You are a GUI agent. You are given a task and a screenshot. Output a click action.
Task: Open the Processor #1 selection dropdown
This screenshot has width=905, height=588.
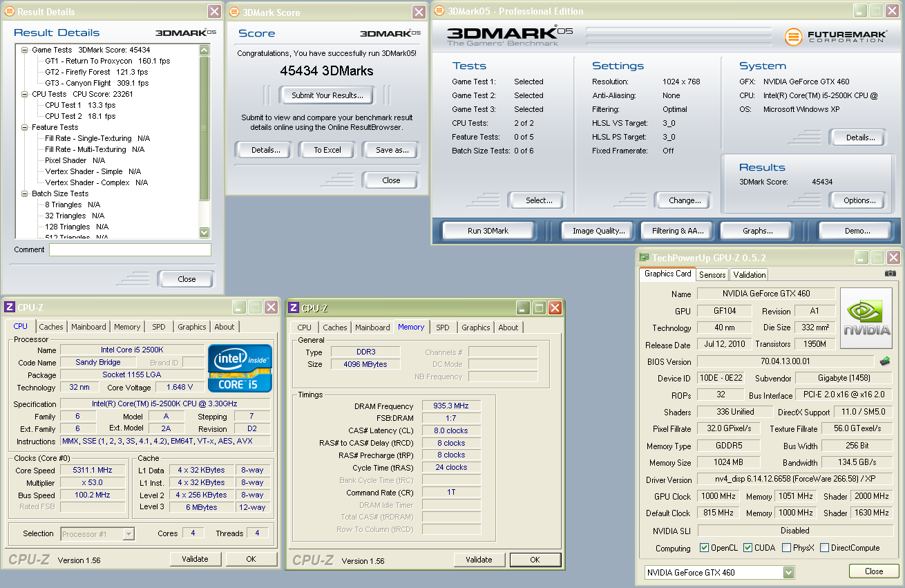[x=128, y=533]
